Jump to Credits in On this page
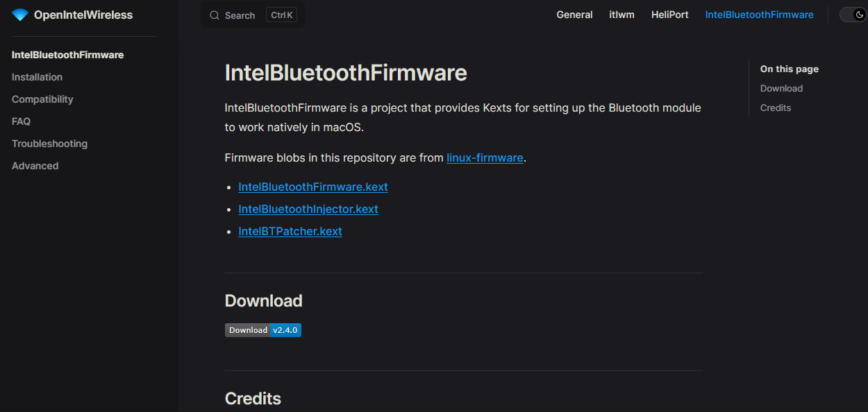Image resolution: width=868 pixels, height=412 pixels. click(x=775, y=108)
